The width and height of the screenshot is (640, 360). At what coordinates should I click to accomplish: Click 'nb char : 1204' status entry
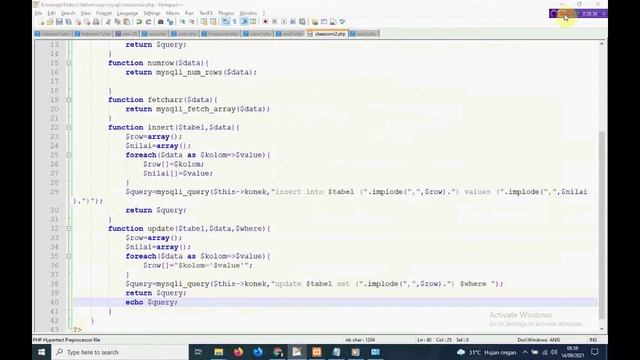[x=360, y=340]
